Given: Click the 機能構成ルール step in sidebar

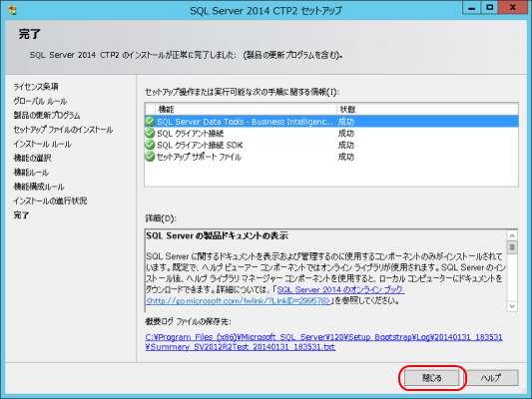Looking at the screenshot, I should tap(39, 187).
